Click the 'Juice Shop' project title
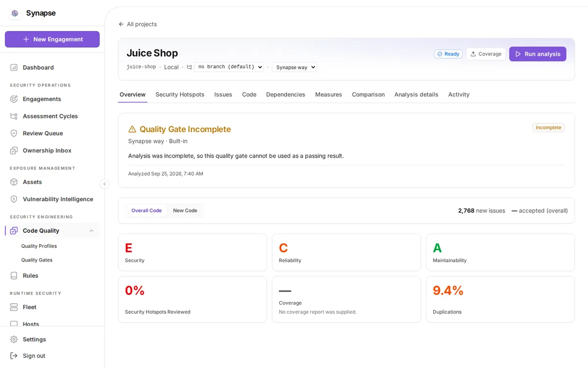 [152, 53]
